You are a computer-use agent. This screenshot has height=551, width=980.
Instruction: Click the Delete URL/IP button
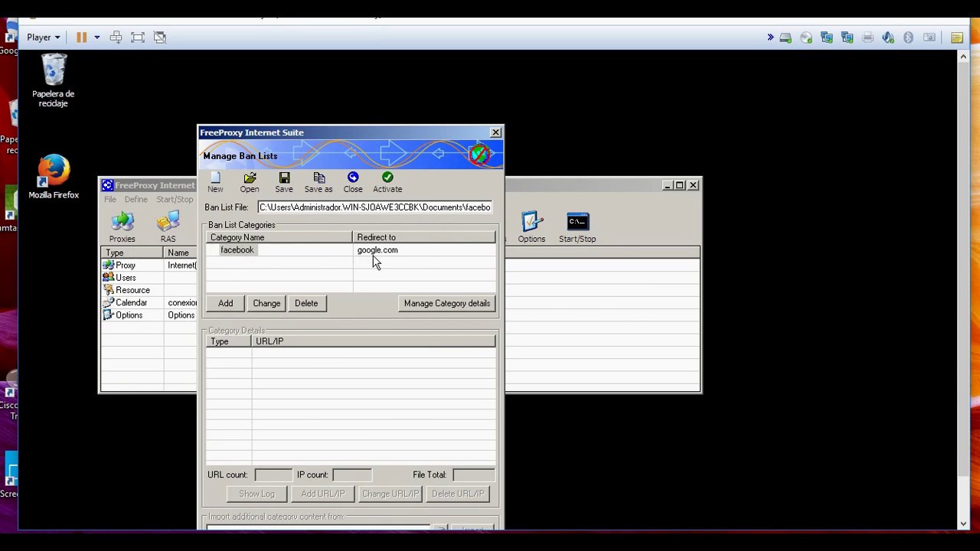tap(457, 494)
